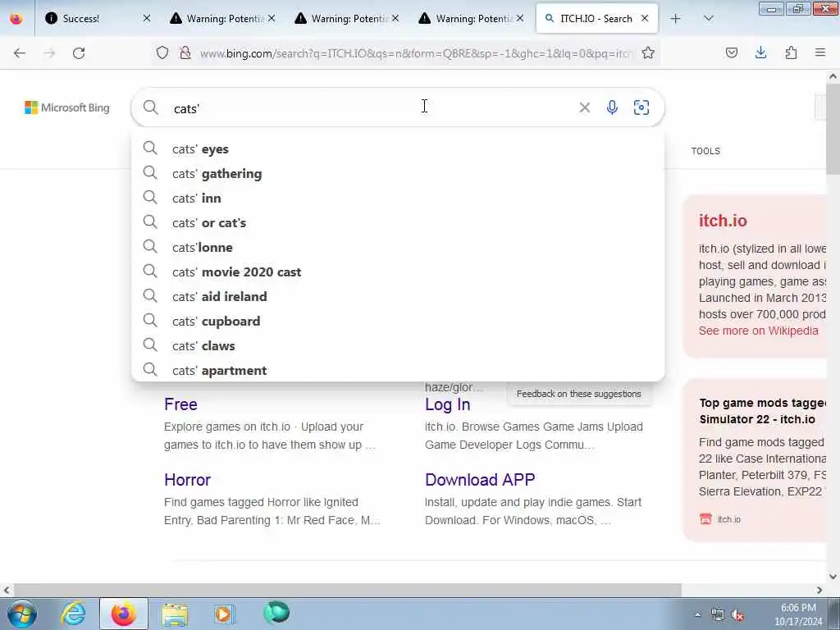Start voice search with microphone icon
This screenshot has height=630, width=840.
612,107
